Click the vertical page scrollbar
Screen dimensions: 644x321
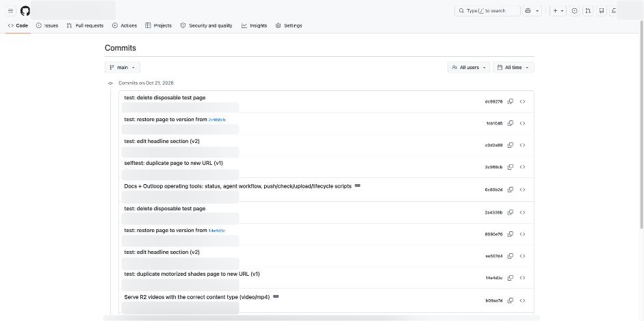[641, 125]
